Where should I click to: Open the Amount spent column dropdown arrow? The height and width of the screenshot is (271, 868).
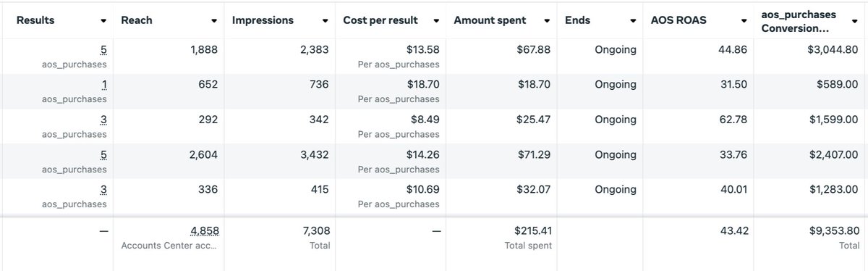click(548, 21)
